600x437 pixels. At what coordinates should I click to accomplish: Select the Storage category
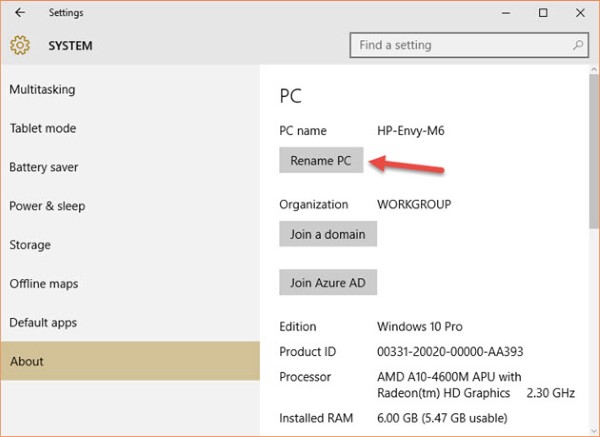pyautogui.click(x=30, y=246)
